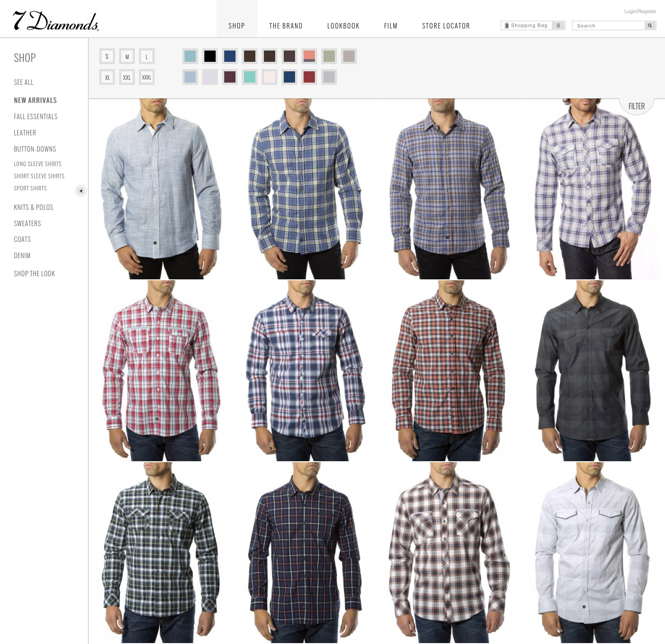Open FALL ESSENTIALS category
The height and width of the screenshot is (644, 665).
click(x=36, y=116)
